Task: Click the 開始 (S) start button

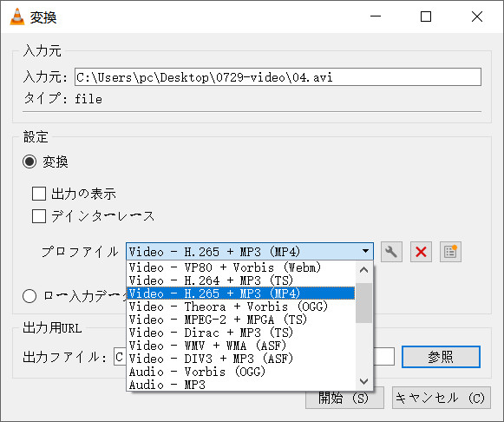Action: (x=344, y=398)
